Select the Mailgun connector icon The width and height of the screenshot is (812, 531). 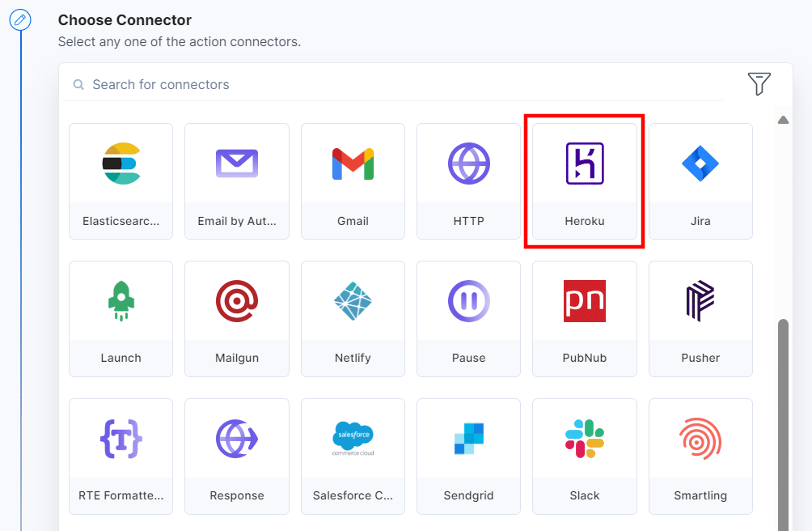237,301
